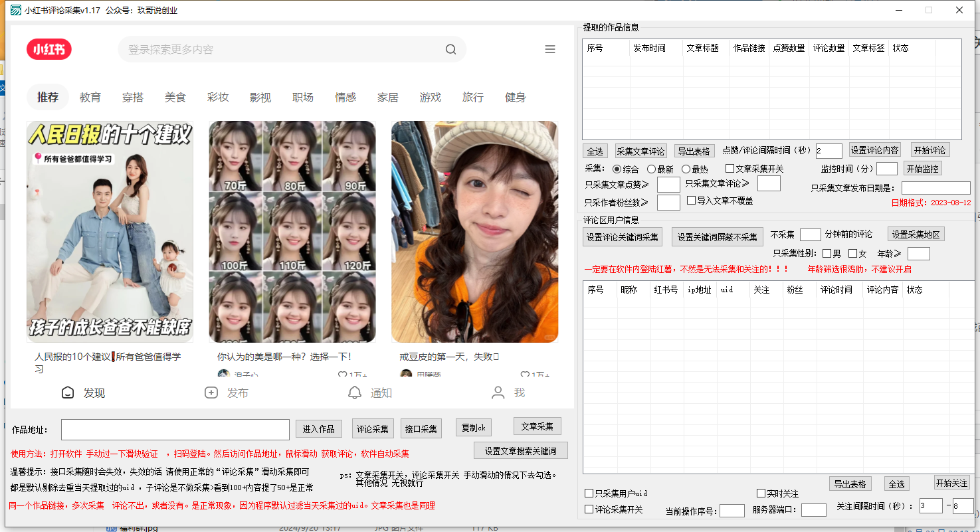The image size is (980, 532).
Task: Click the 设置采集地区 button
Action: pyautogui.click(x=916, y=234)
